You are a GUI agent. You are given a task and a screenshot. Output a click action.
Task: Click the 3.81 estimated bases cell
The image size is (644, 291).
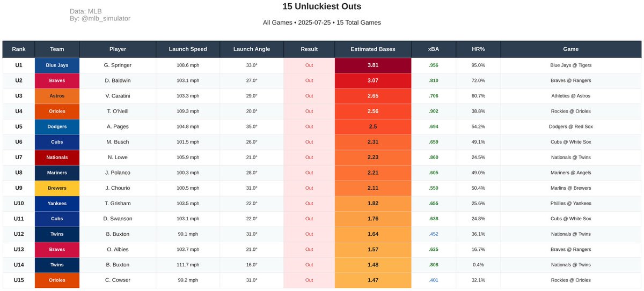tap(373, 65)
